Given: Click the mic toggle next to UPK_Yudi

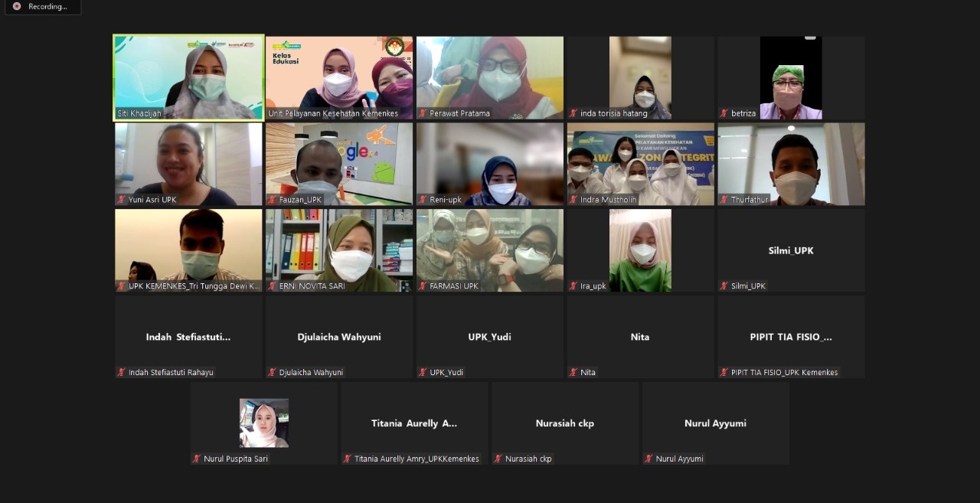Looking at the screenshot, I should 422,373.
